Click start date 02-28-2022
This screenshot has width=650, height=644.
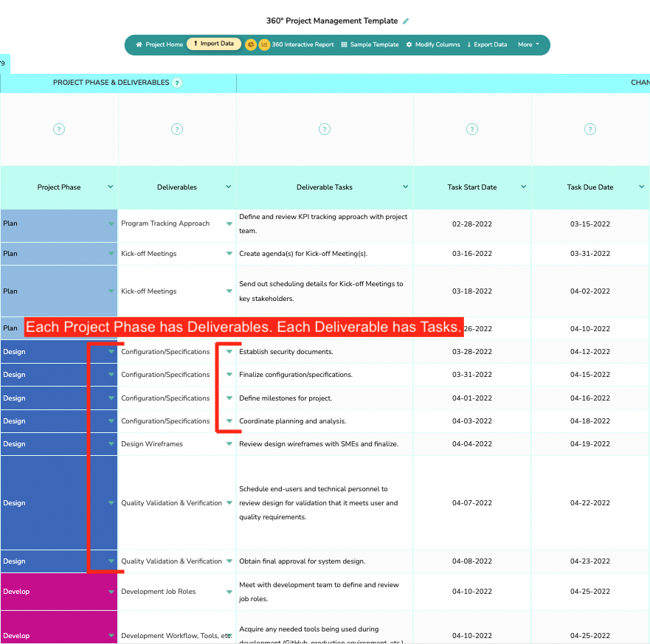[472, 224]
